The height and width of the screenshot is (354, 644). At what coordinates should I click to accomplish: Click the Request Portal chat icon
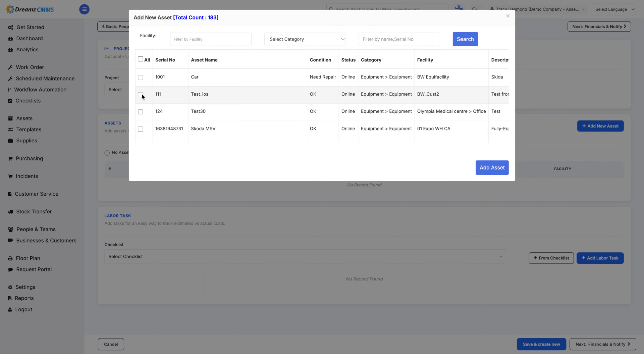click(x=10, y=269)
